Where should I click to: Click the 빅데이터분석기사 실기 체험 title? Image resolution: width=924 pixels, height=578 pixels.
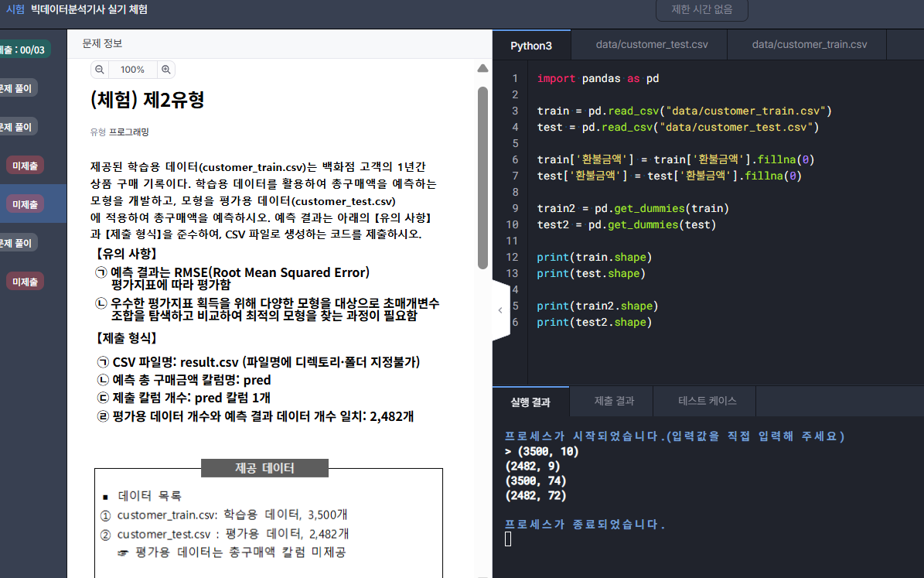pyautogui.click(x=89, y=9)
